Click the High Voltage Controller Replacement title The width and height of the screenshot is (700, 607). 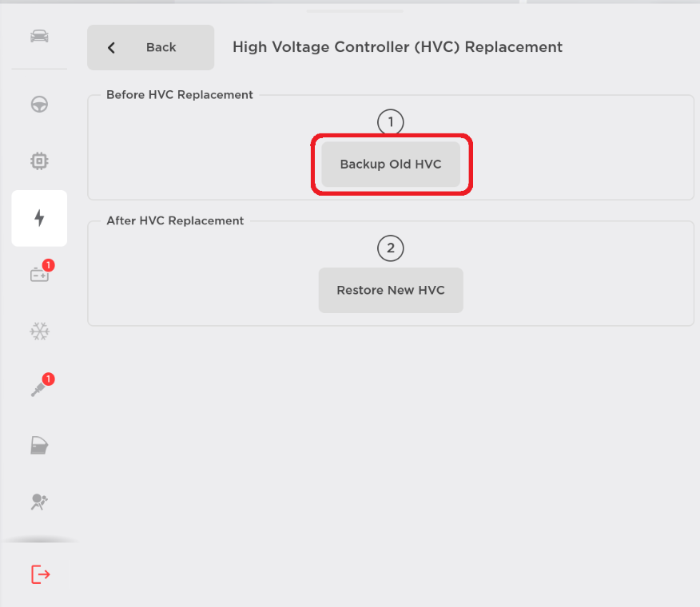tap(397, 47)
